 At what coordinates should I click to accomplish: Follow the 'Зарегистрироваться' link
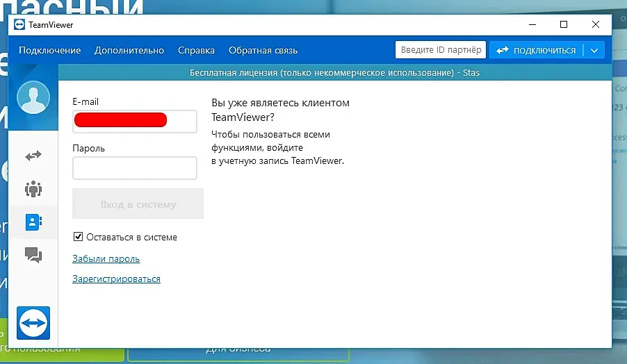[x=116, y=279]
